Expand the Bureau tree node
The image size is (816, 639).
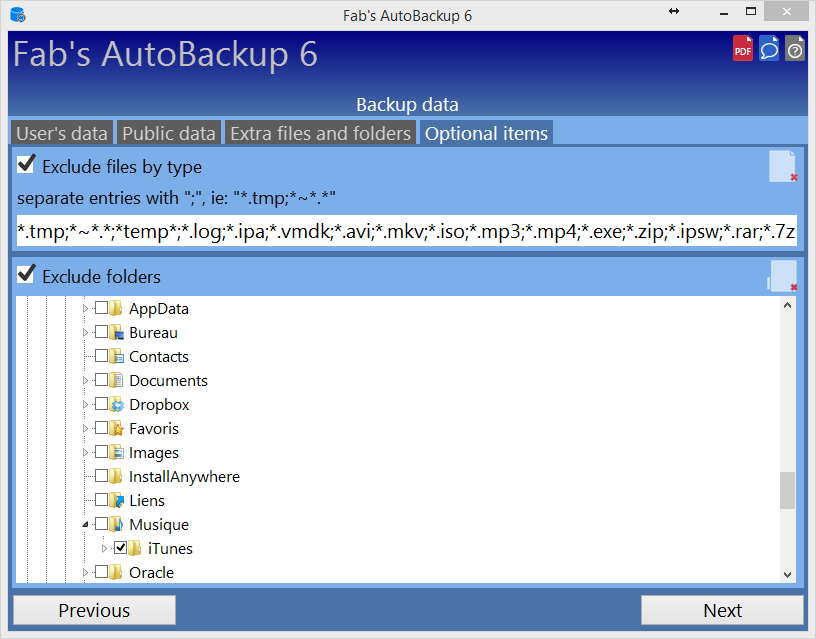coord(85,333)
